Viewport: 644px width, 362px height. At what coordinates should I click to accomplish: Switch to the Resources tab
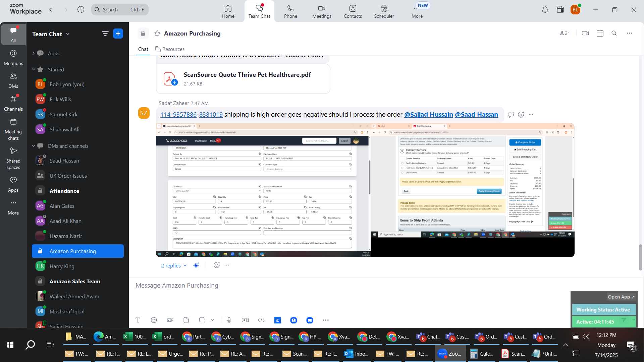coord(170,49)
